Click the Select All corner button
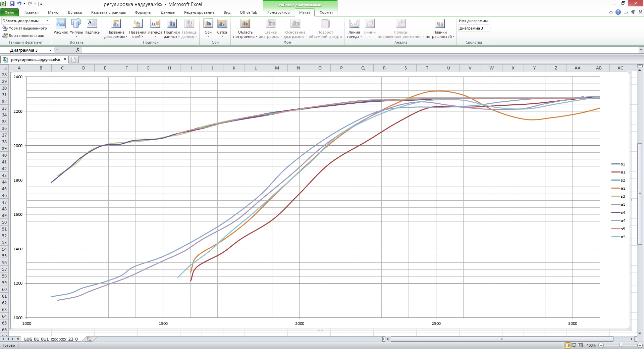 4,68
